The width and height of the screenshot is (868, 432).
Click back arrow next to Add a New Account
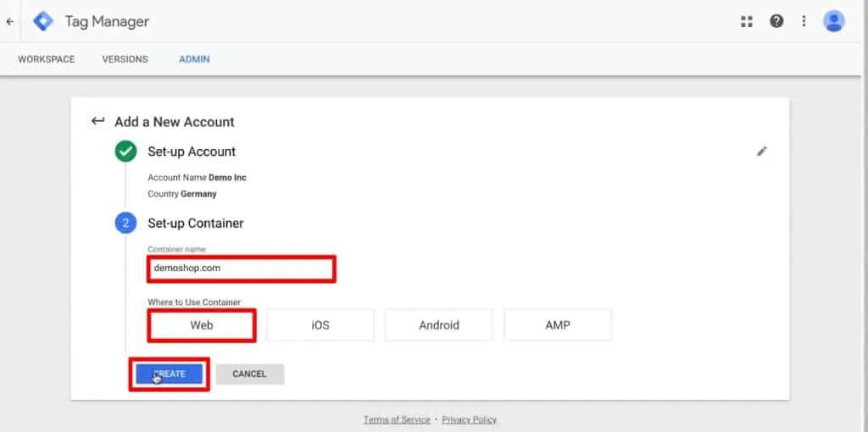click(x=98, y=121)
